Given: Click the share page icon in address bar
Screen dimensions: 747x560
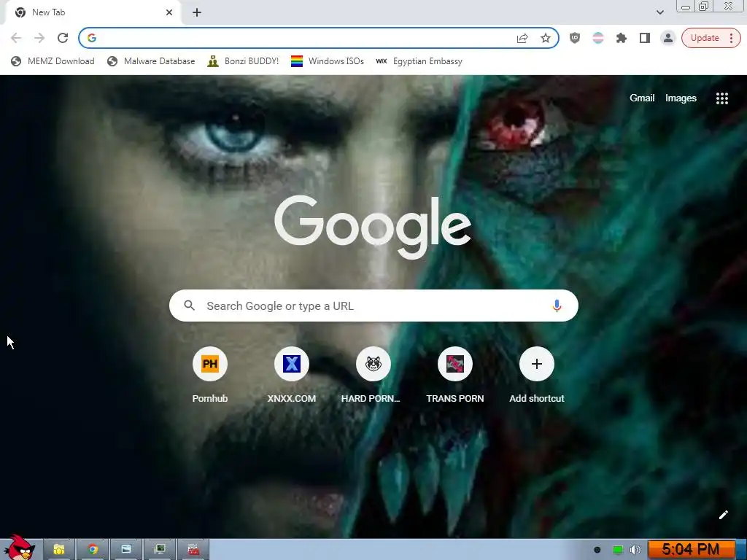Looking at the screenshot, I should (522, 38).
